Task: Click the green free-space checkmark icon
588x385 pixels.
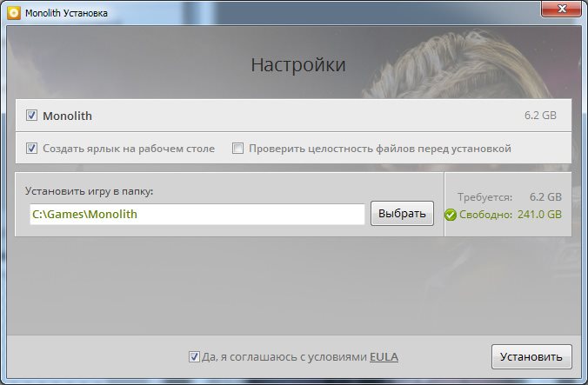Action: pos(451,215)
